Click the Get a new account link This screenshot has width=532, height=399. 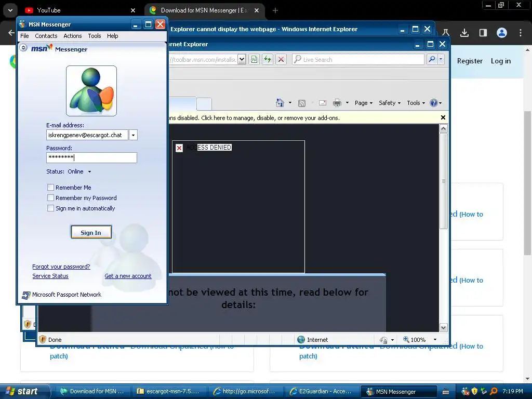tap(128, 276)
